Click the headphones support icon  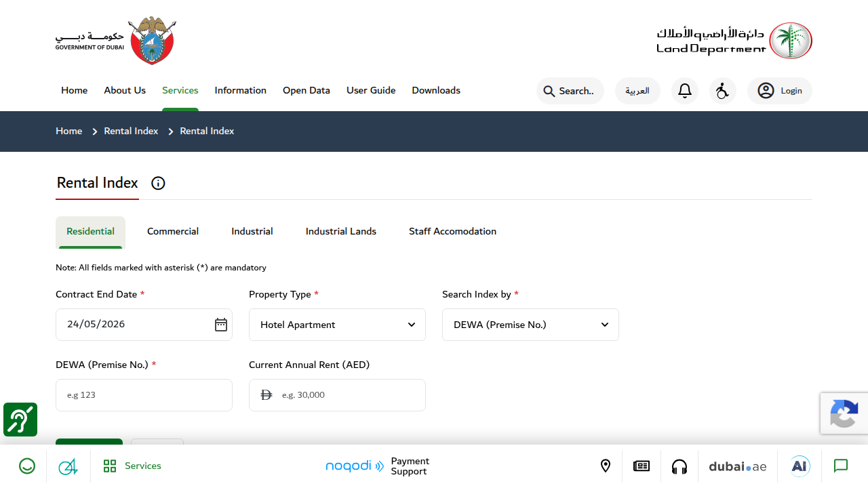click(679, 466)
